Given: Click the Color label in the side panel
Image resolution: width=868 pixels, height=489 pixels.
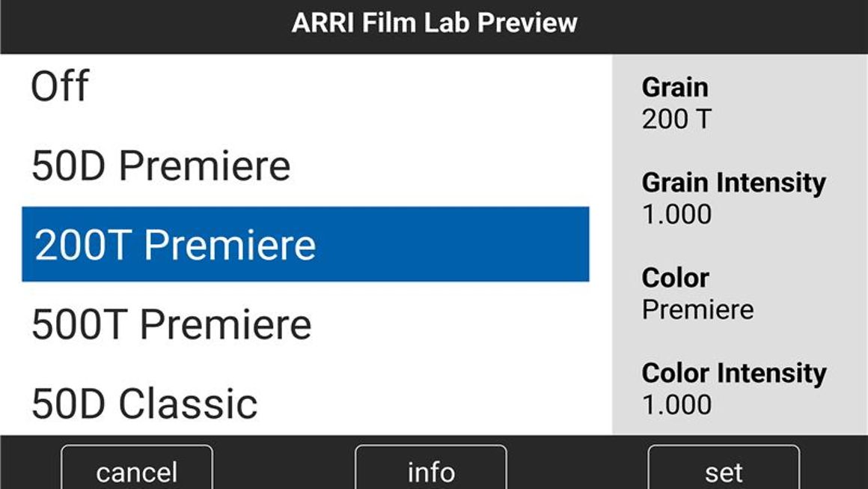Looking at the screenshot, I should [675, 278].
